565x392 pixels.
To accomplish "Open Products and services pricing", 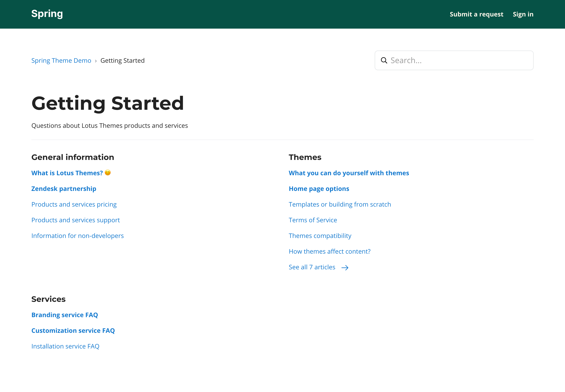I will [74, 204].
